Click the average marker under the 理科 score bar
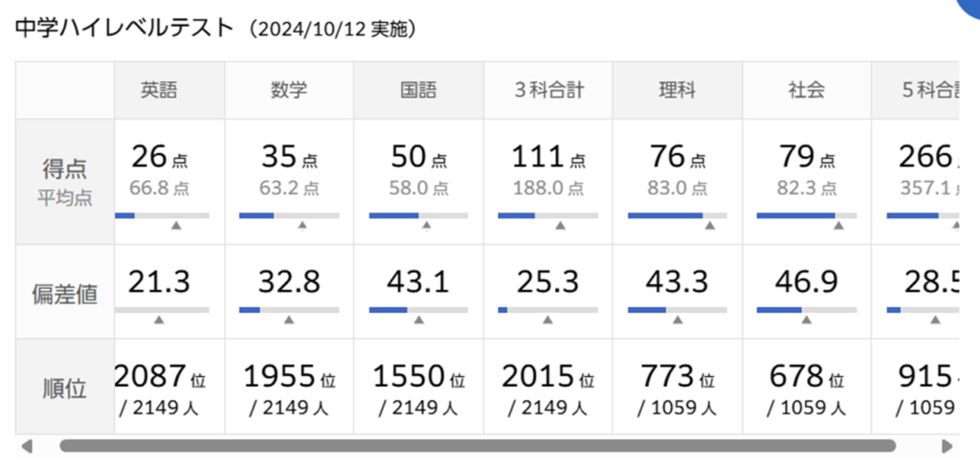Screen dimensions: 980x467 (x=709, y=226)
